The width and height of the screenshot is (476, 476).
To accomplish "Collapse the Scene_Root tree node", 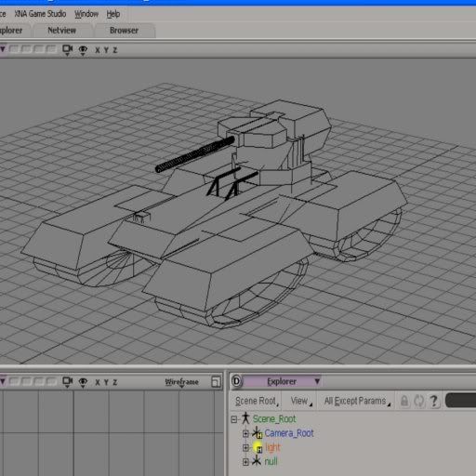I will click(x=234, y=419).
